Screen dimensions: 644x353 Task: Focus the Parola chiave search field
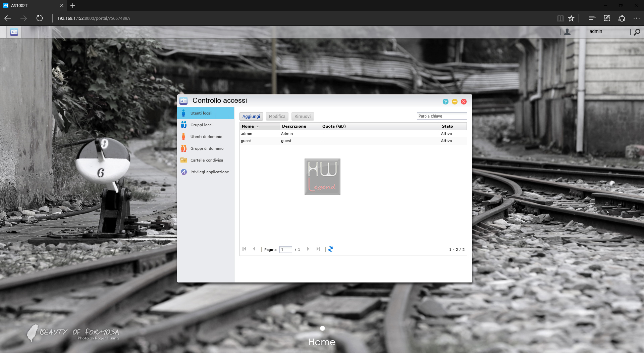[x=442, y=116]
